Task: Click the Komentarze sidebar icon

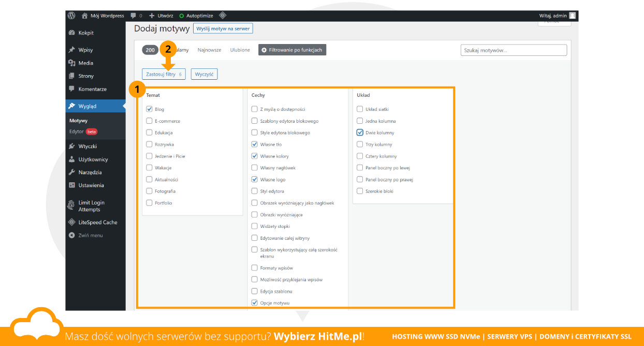Action: tap(72, 89)
